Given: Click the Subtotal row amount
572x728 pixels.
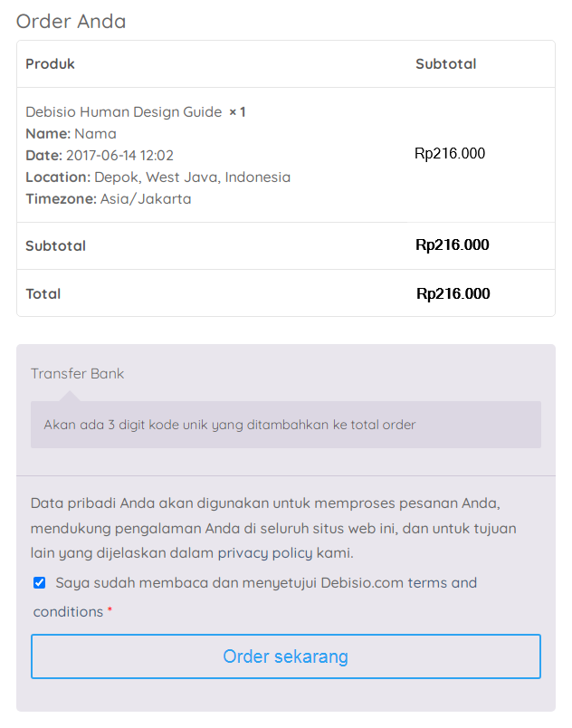Looking at the screenshot, I should point(453,245).
